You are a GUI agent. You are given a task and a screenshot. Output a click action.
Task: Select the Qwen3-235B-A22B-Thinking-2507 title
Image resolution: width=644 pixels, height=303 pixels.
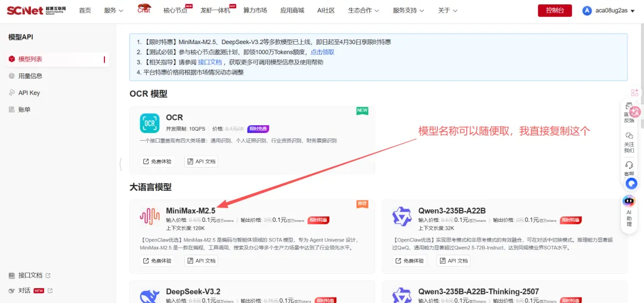point(478,292)
